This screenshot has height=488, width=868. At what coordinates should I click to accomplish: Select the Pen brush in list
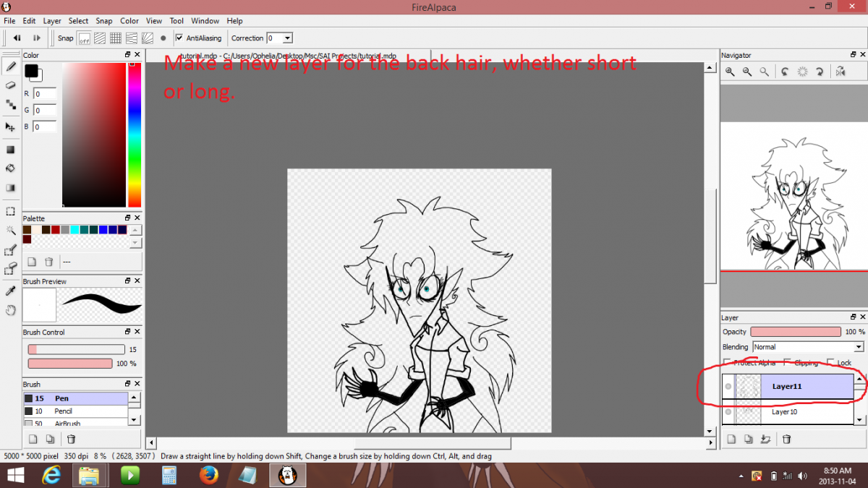[75, 398]
